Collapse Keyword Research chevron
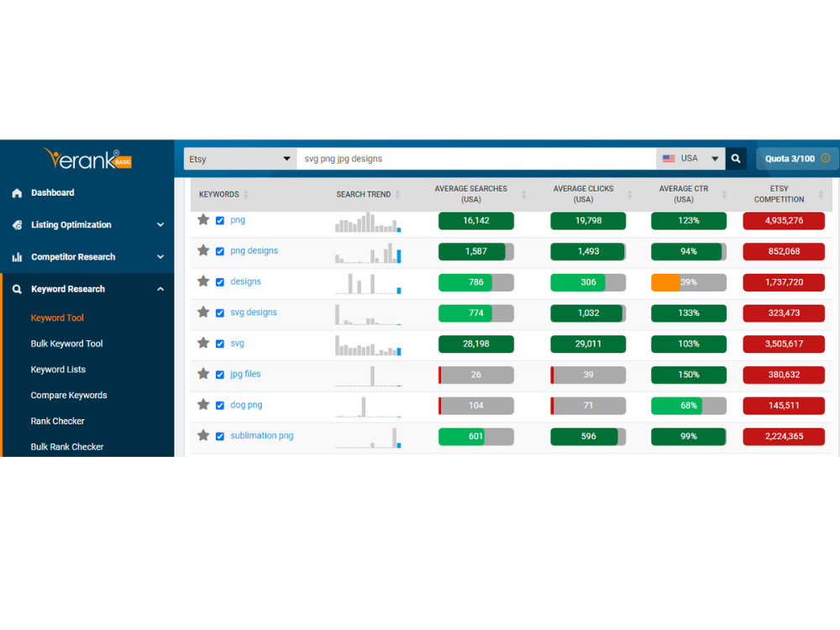The image size is (840, 630). pyautogui.click(x=160, y=289)
